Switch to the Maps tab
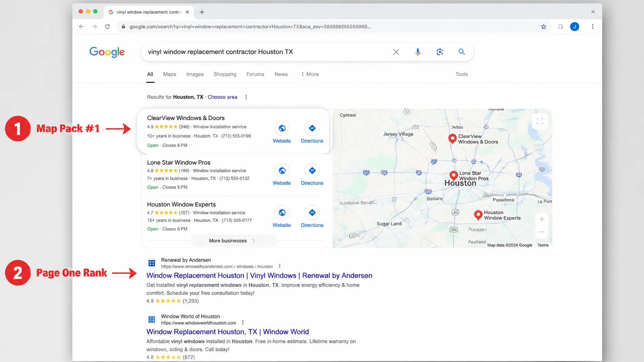644x362 pixels. 169,74
